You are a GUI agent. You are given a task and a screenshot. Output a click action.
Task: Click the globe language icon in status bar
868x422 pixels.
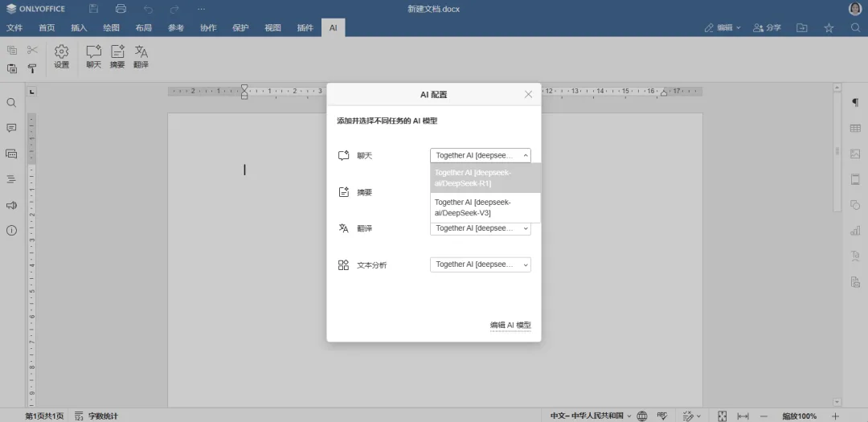point(642,416)
